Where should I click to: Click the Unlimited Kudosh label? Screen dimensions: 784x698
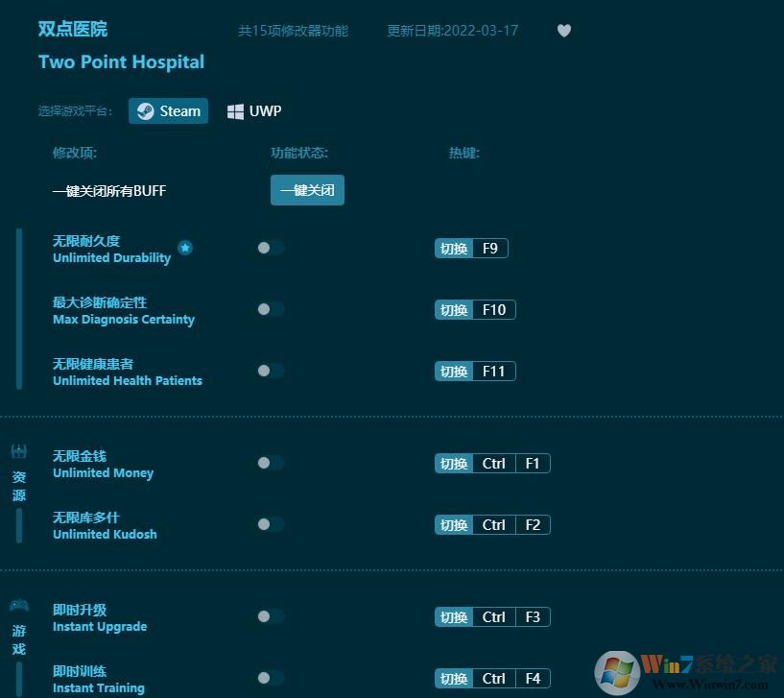[105, 535]
